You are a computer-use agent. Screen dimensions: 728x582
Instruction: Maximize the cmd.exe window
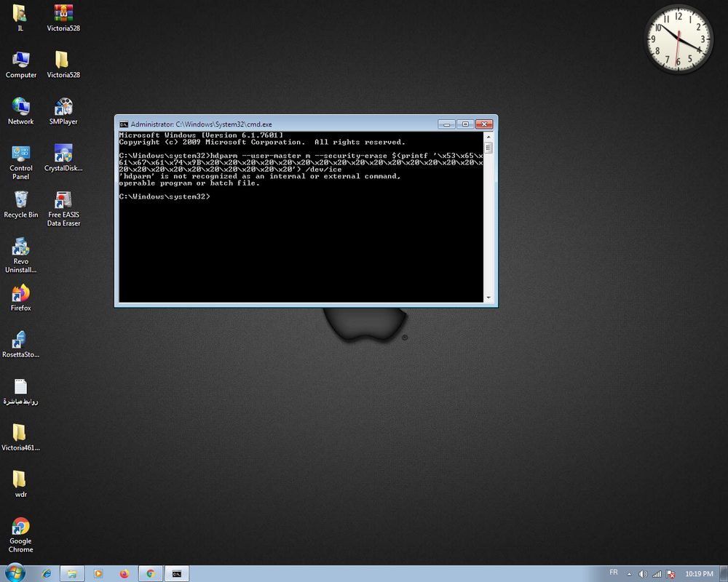pos(465,124)
